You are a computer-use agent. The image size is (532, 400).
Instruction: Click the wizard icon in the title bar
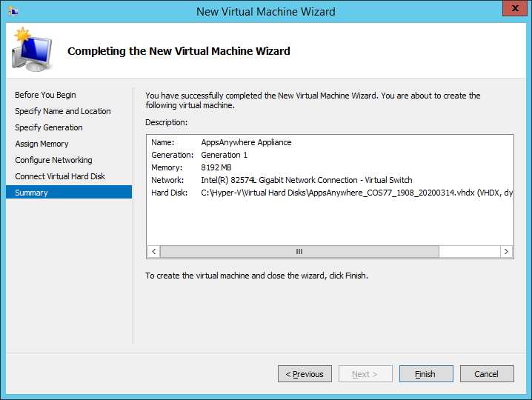point(13,11)
